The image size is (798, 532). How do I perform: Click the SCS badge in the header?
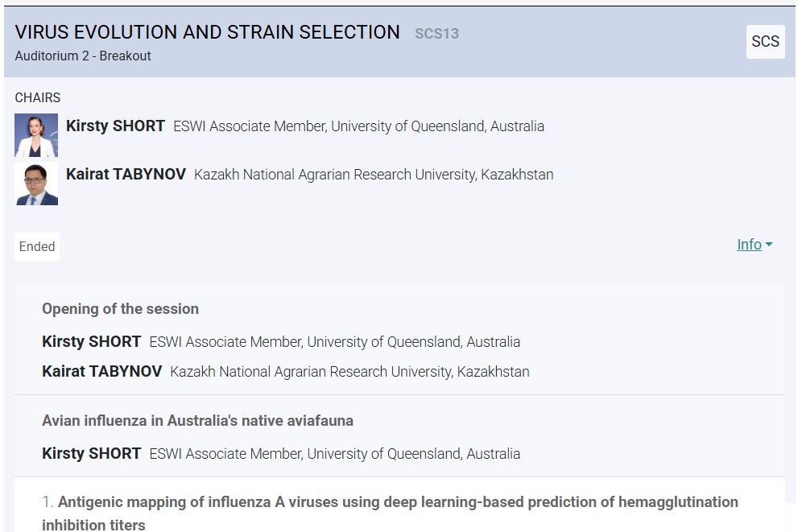pyautogui.click(x=765, y=42)
